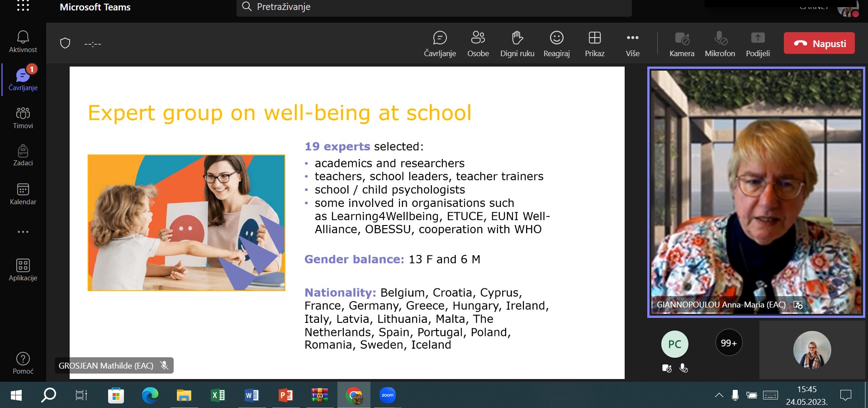This screenshot has height=408, width=868.
Task: Show Osobe participants panel
Action: pos(478,44)
